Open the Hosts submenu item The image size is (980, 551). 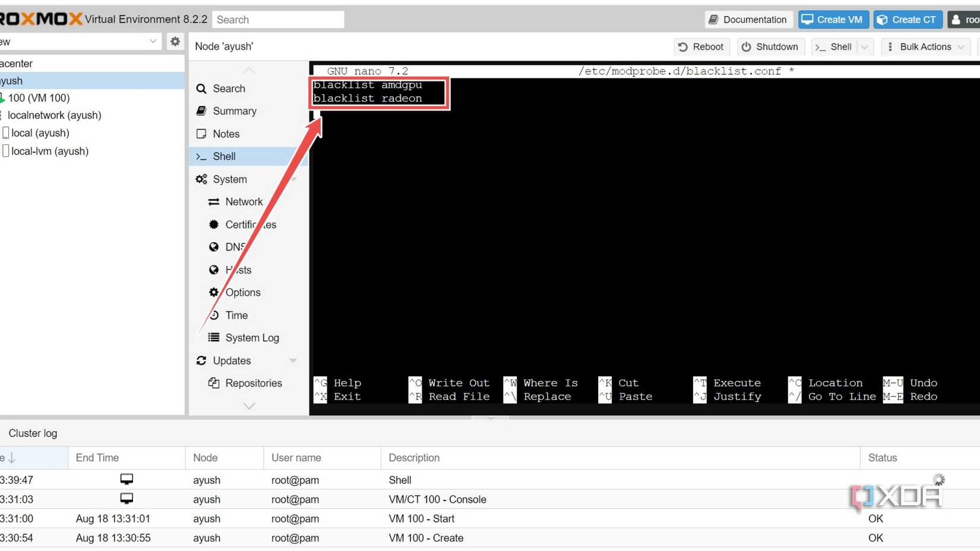pyautogui.click(x=248, y=270)
